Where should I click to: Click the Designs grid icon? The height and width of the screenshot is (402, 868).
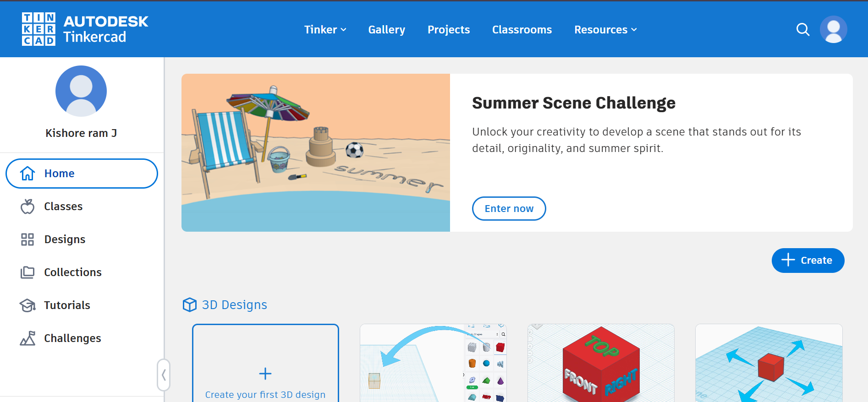(27, 239)
